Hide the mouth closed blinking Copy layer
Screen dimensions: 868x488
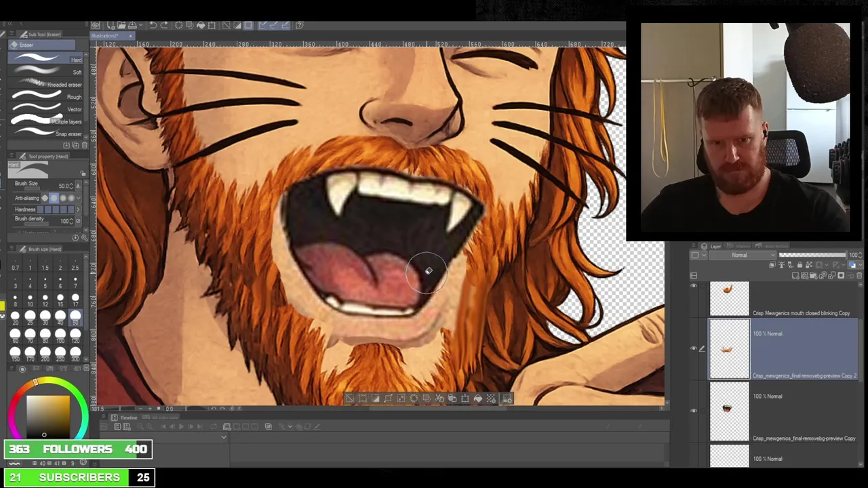[x=693, y=286]
